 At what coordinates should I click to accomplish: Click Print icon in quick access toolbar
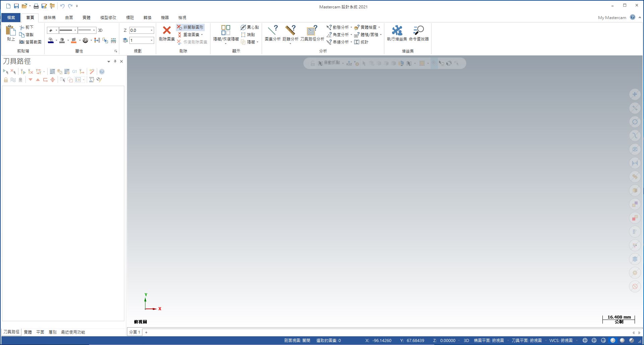36,6
